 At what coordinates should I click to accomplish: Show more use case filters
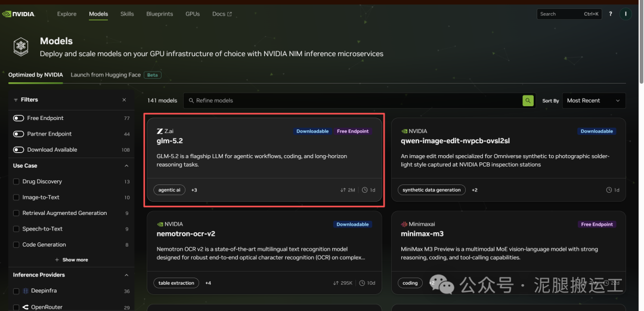pos(72,260)
